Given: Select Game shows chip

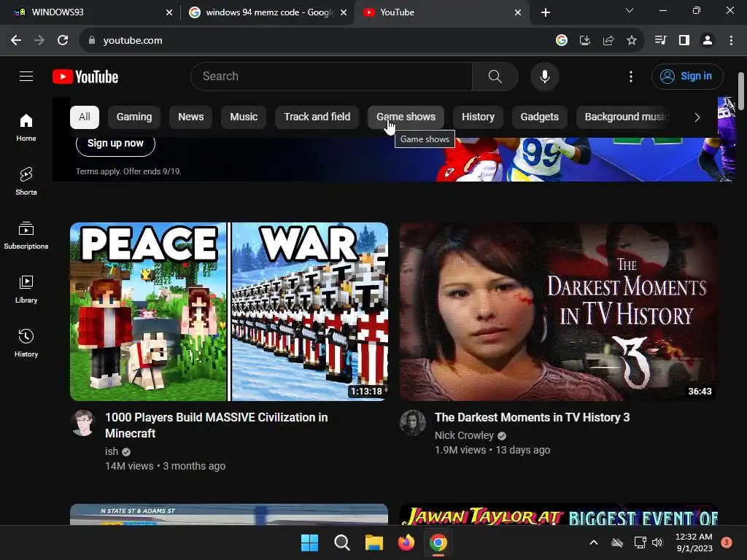Looking at the screenshot, I should tap(406, 117).
